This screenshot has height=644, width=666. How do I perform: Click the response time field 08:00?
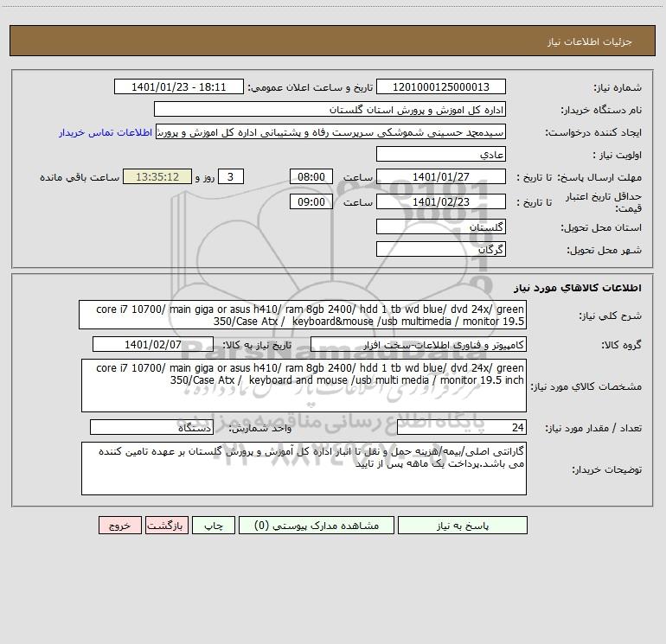[311, 176]
